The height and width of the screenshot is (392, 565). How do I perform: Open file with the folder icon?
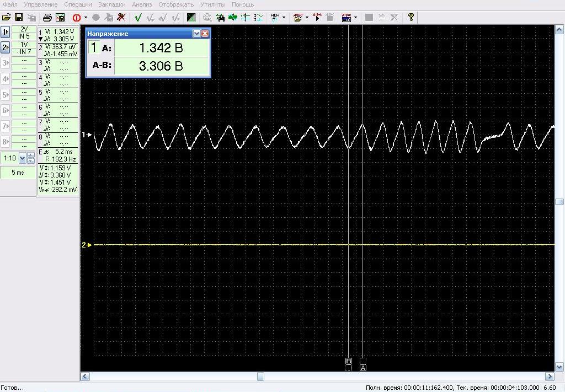pos(6,17)
